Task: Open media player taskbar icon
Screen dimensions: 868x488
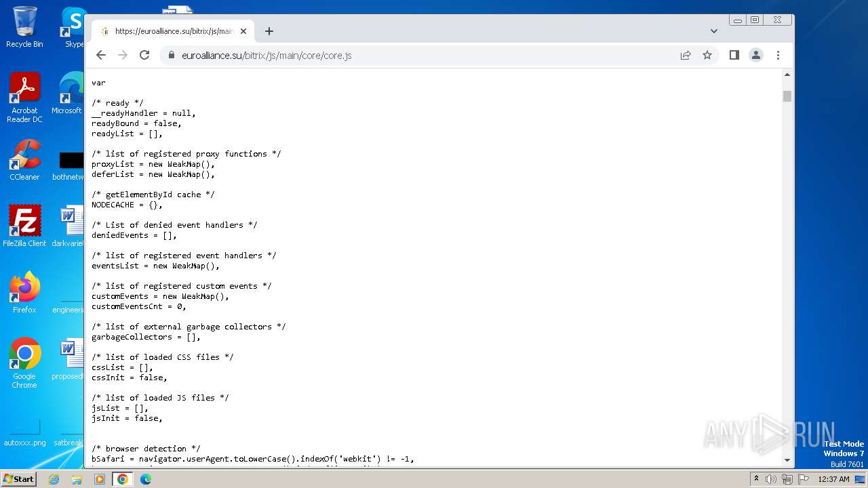Action: click(x=100, y=479)
